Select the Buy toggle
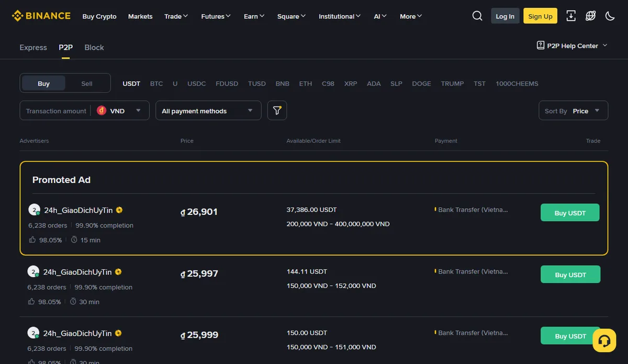628x364 pixels. (x=43, y=83)
